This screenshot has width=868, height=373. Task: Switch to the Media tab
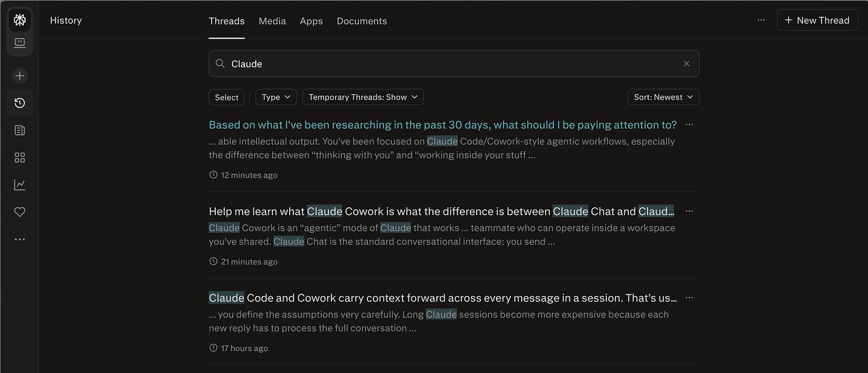point(272,20)
